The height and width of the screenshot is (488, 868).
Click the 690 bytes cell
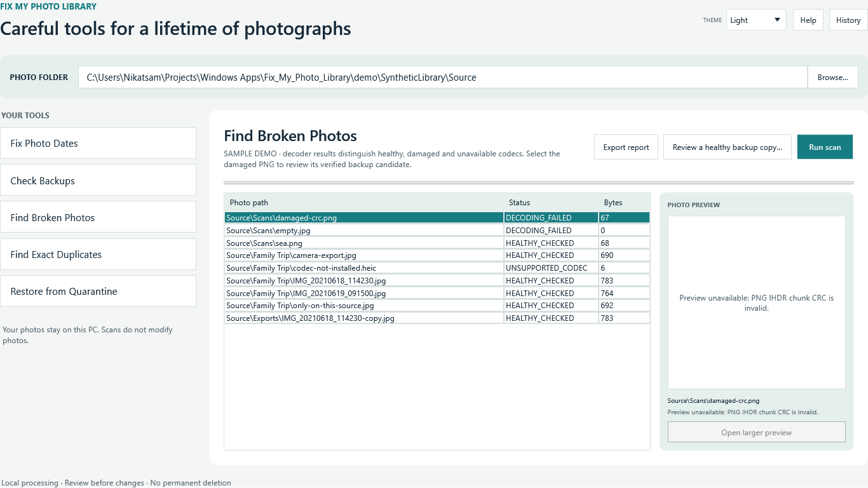(x=624, y=255)
